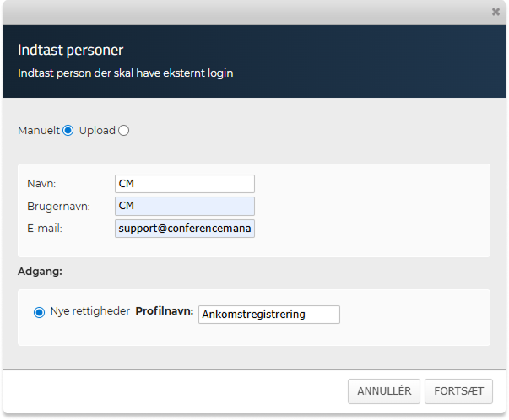
Task: Click the Navn: field label
Action: [41, 184]
